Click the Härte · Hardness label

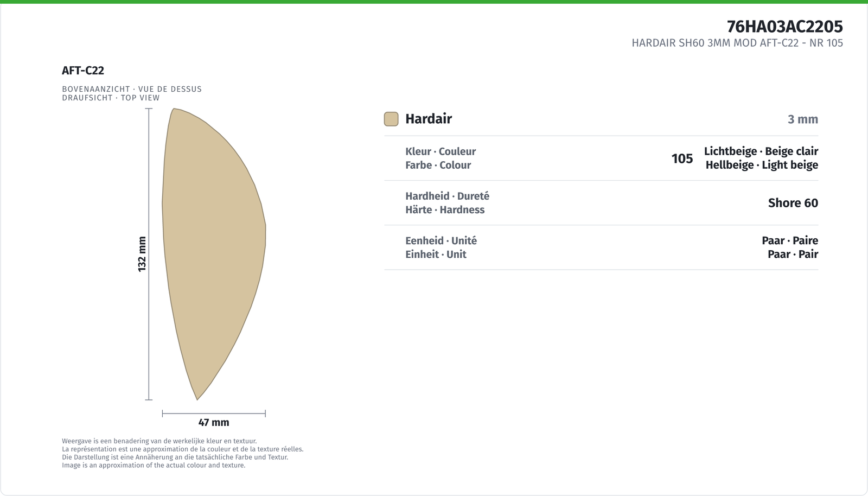(x=445, y=209)
